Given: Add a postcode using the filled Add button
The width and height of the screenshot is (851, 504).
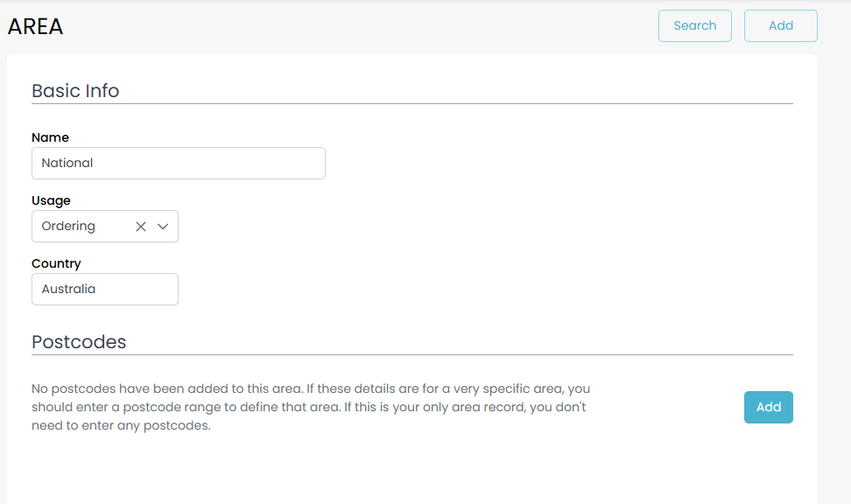Looking at the screenshot, I should pos(768,407).
